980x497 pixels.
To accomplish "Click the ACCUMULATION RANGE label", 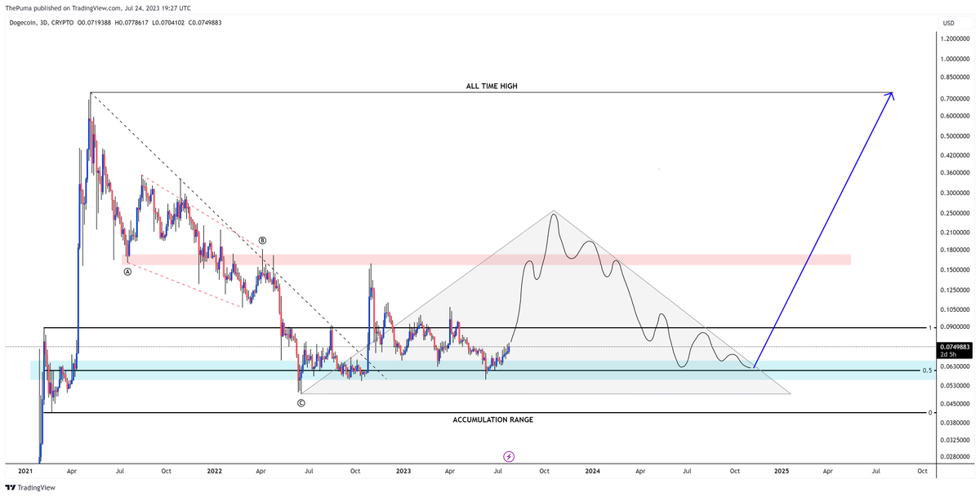I will point(492,419).
